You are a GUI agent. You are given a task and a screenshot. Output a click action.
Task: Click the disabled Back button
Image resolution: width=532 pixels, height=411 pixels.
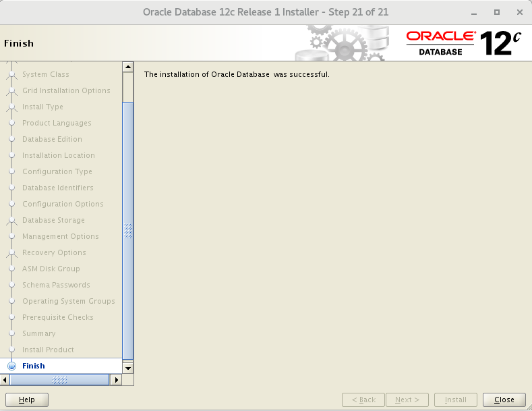coord(363,400)
